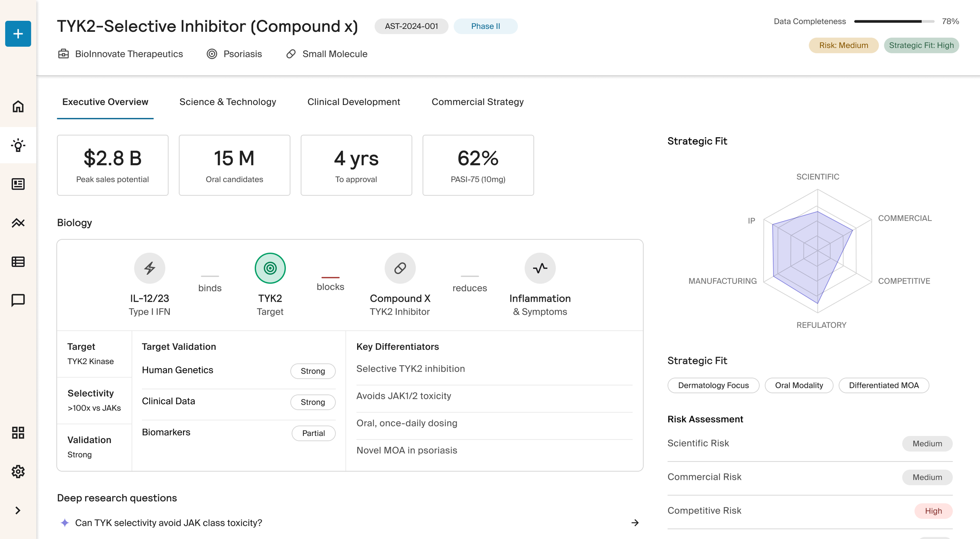Viewport: 980px width, 539px height.
Task: Select the Dermatology Focus tag
Action: point(713,385)
